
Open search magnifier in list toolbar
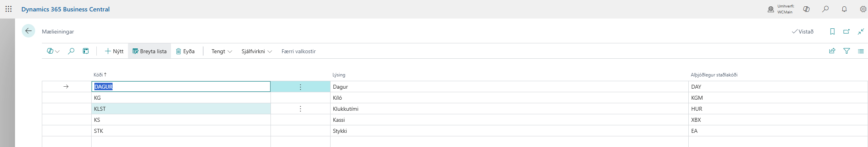(71, 51)
